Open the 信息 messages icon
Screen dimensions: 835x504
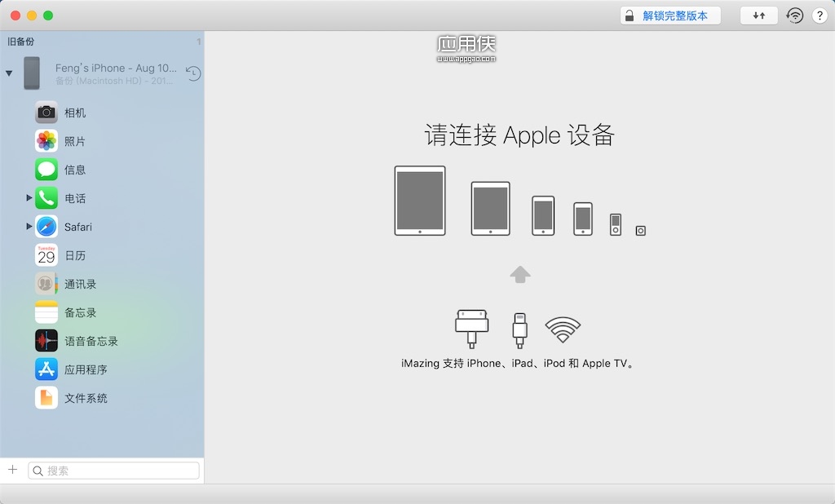[46, 170]
